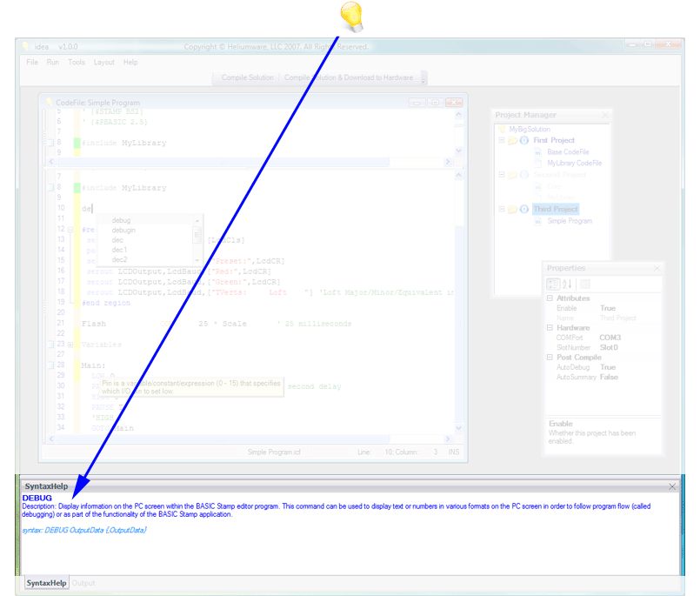Toggle AutoSummary property value
Viewport: 700px width, 596px height.
609,377
